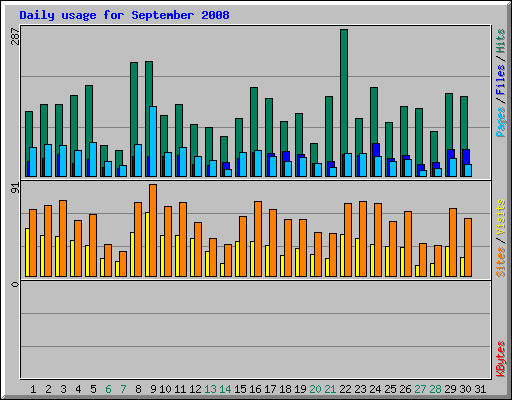
Task: Click green weekend day label '21'
Action: 330,389
